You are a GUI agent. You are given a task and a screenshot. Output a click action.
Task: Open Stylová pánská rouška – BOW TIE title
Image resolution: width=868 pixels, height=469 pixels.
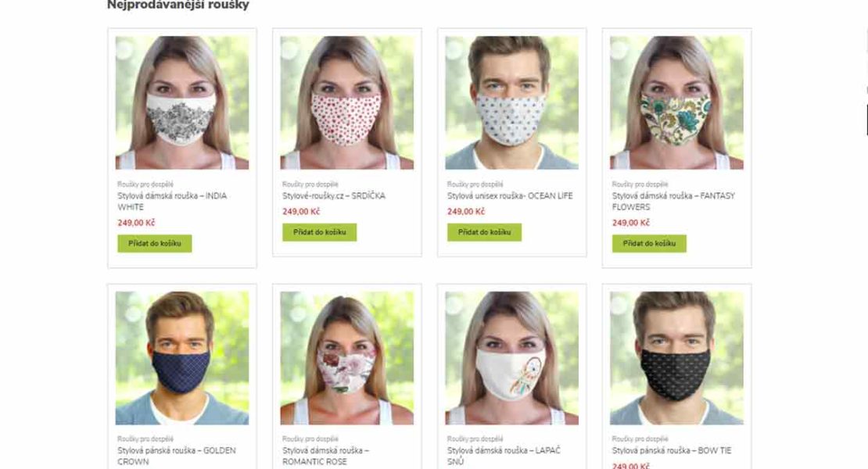coord(672,451)
